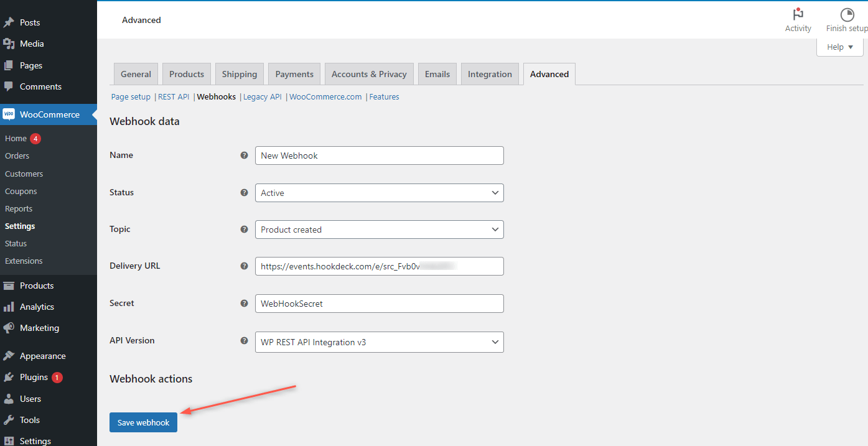Image resolution: width=868 pixels, height=446 pixels.
Task: Select the WooCommerce sidebar icon
Action: coord(9,114)
